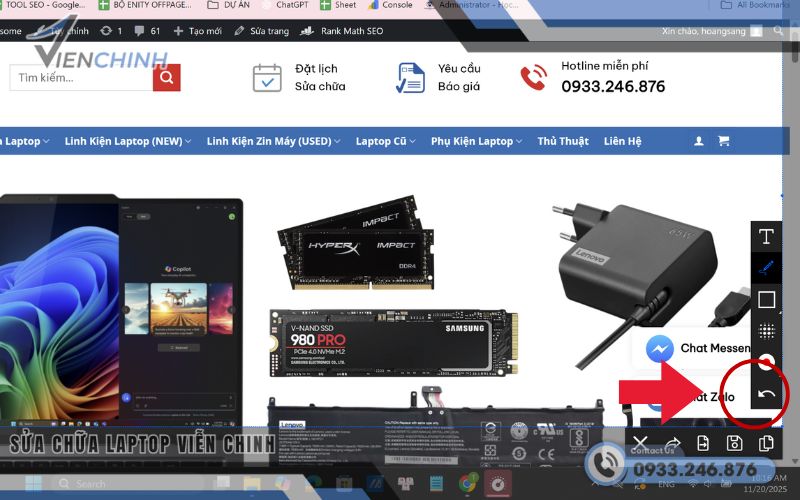Click the page scrollbar down arrow
The height and width of the screenshot is (500, 800).
(794, 462)
